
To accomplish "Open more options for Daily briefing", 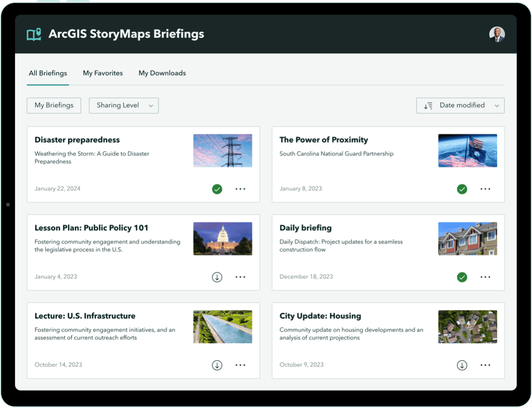I will pos(485,277).
